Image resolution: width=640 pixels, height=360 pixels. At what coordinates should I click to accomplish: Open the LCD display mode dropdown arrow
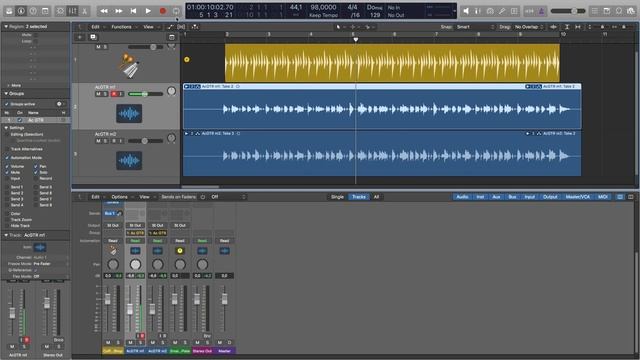tap(454, 11)
